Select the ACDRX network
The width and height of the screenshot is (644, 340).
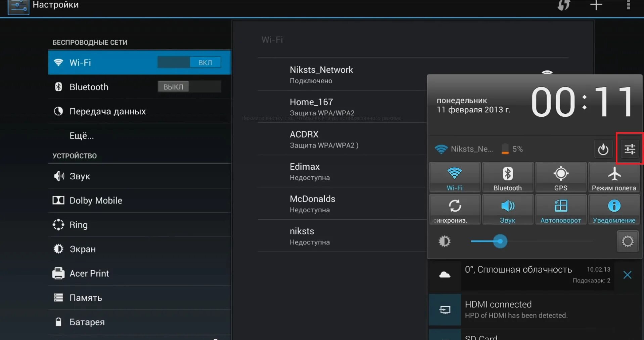342,139
